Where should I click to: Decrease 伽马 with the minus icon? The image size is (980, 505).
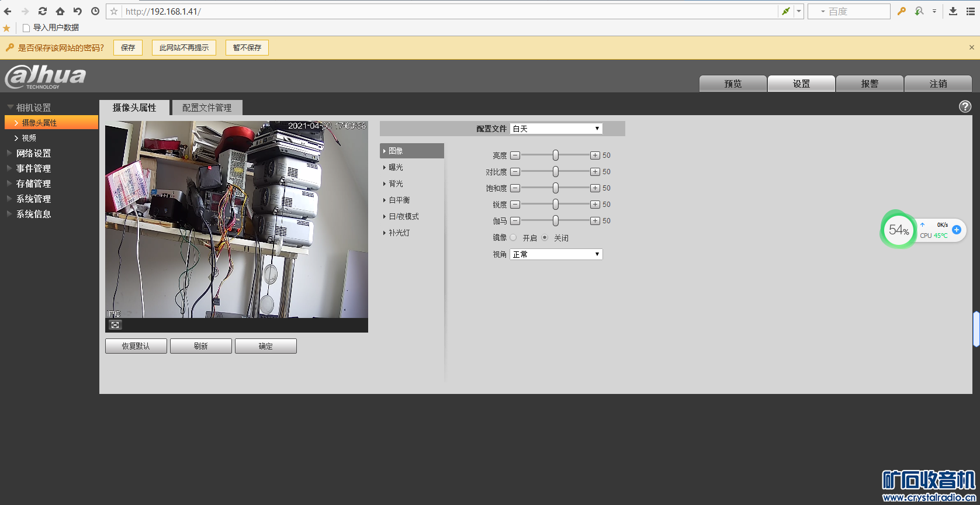coord(515,221)
